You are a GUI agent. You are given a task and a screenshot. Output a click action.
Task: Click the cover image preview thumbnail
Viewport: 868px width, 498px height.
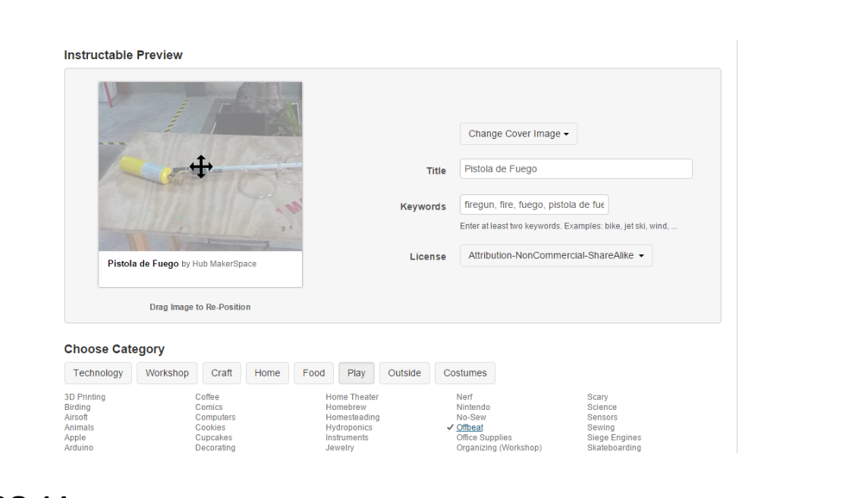(x=200, y=167)
